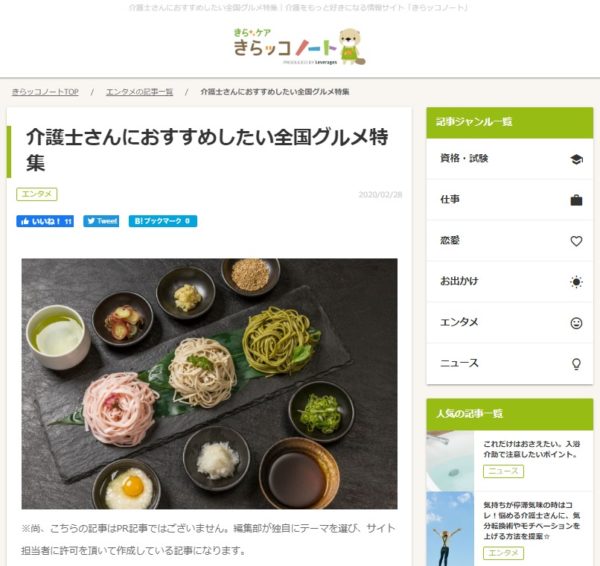This screenshot has width=600, height=566.
Task: Click the smiley face icon next to エンタメ
Action: [x=576, y=323]
